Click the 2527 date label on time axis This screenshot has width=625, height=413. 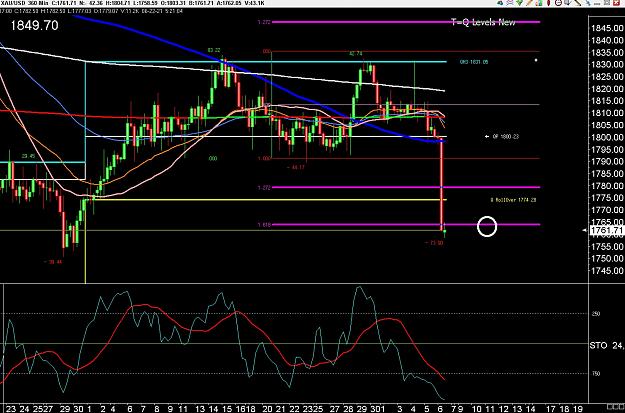(x=44, y=409)
